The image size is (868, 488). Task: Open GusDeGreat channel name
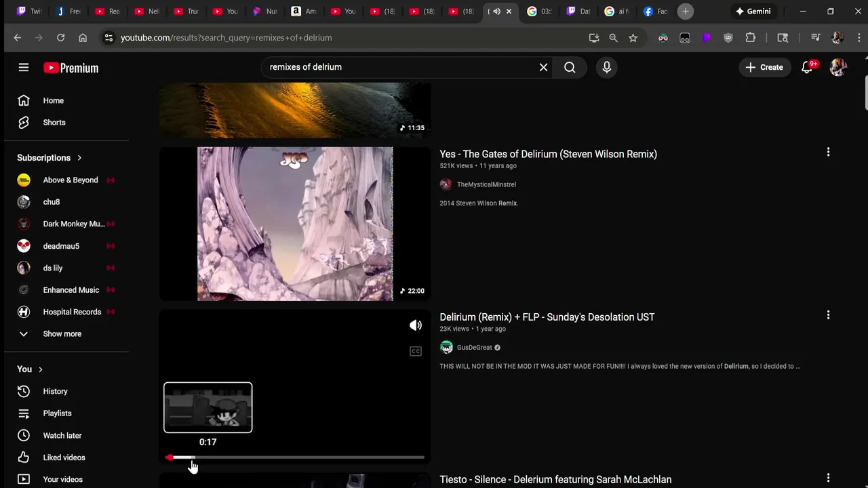pyautogui.click(x=474, y=348)
